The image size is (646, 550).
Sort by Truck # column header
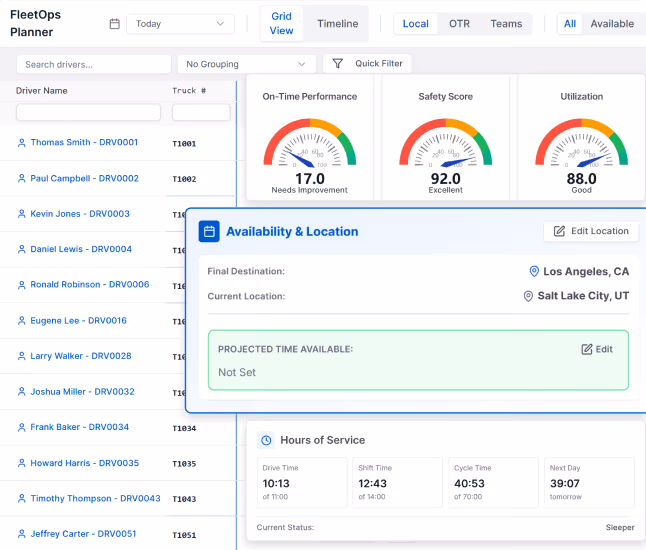(x=189, y=91)
